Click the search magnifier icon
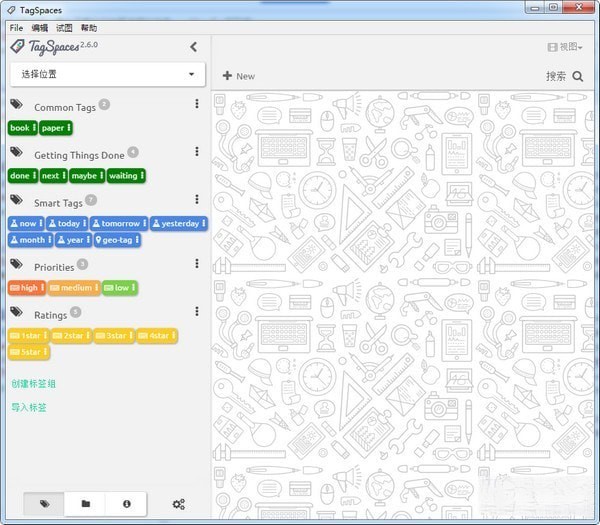Screen dimensions: 600x525 pos(578,76)
